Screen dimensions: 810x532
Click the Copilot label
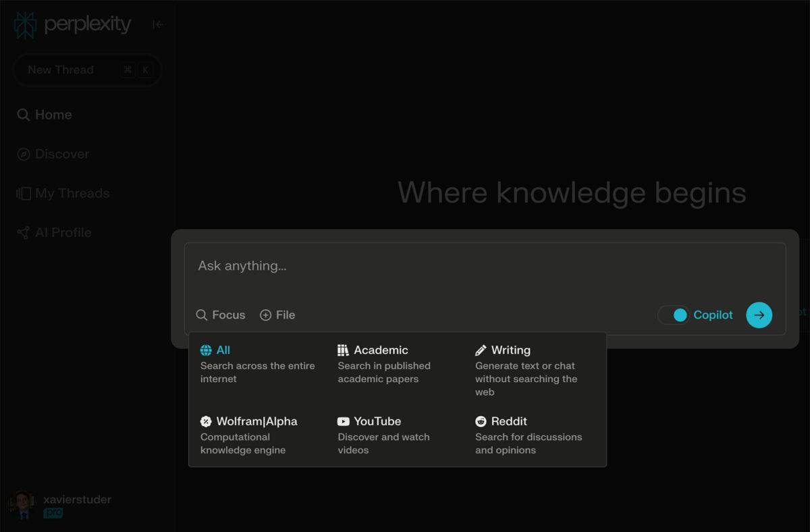pos(713,315)
